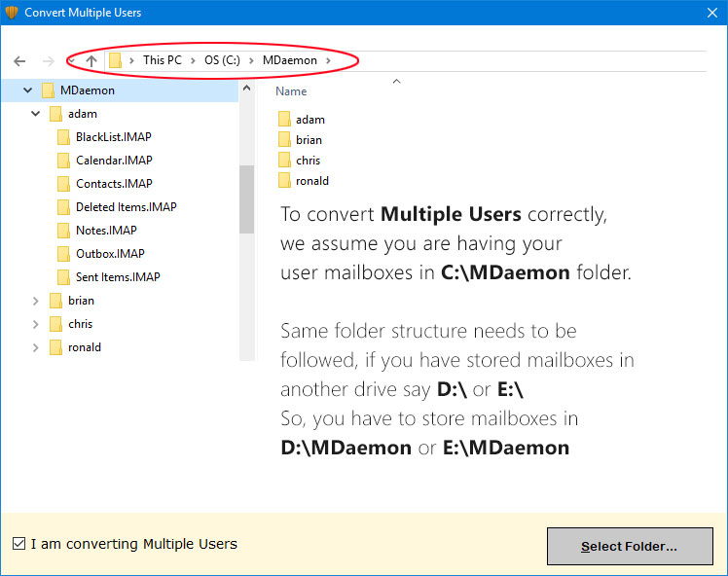Image resolution: width=728 pixels, height=576 pixels.
Task: Select OS (C:) in the breadcrumb
Action: [x=223, y=60]
